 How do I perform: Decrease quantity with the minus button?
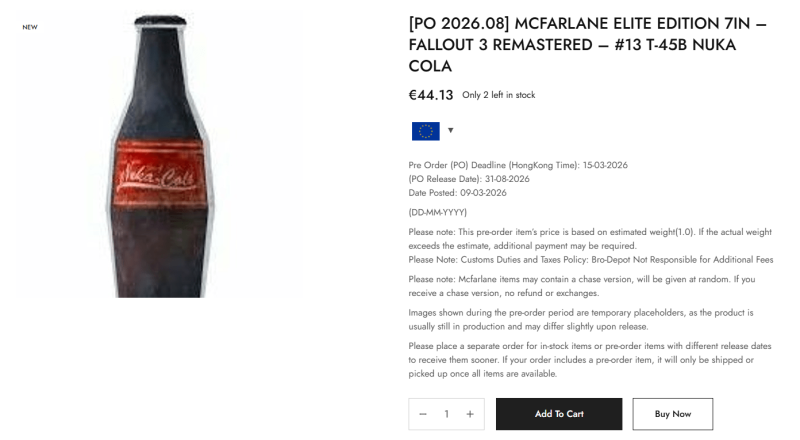[x=423, y=414]
